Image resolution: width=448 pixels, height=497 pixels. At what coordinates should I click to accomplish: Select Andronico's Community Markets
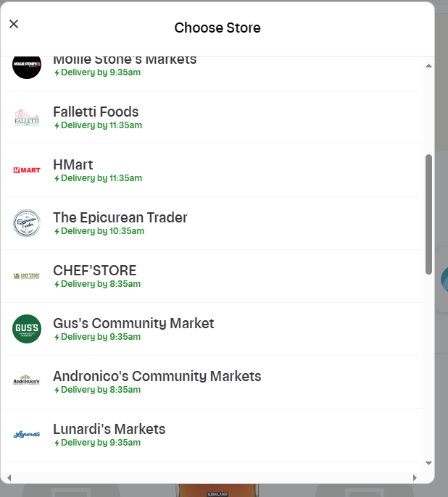point(157,377)
